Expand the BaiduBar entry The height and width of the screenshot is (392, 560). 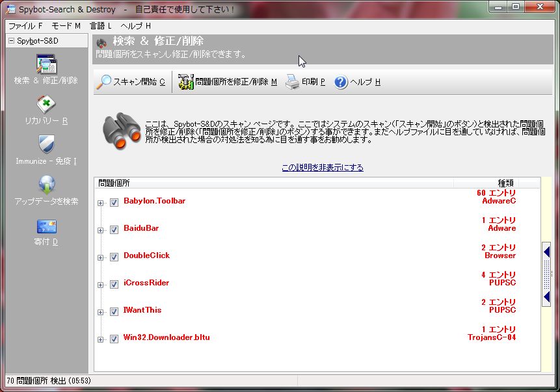pos(100,230)
